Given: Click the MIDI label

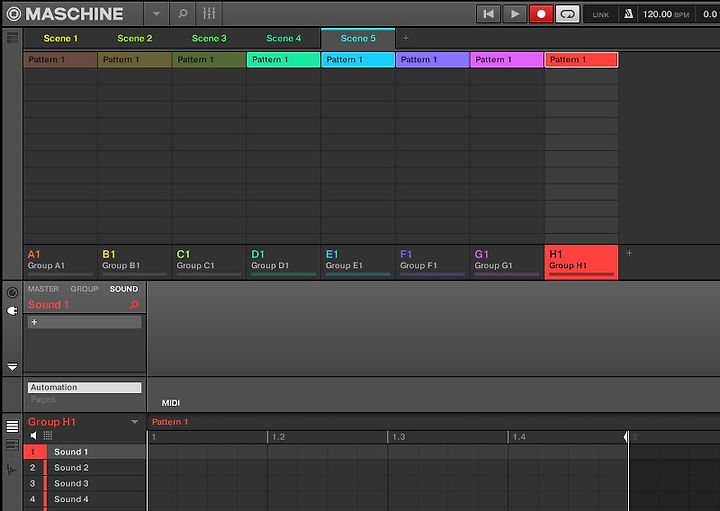Looking at the screenshot, I should [171, 403].
